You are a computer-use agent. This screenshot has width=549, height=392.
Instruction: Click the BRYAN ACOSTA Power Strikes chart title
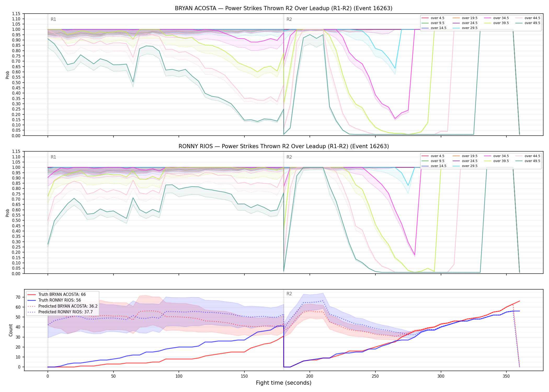tap(284, 8)
